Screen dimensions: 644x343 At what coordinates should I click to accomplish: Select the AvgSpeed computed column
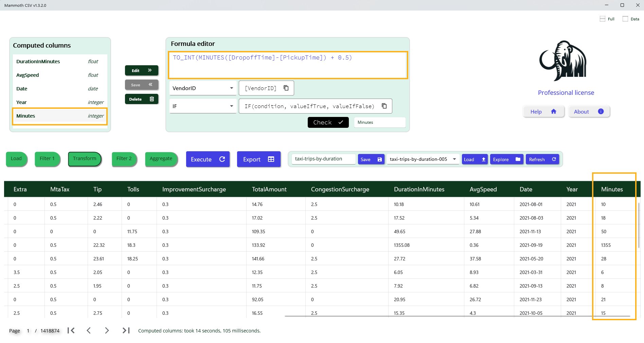tap(60, 75)
